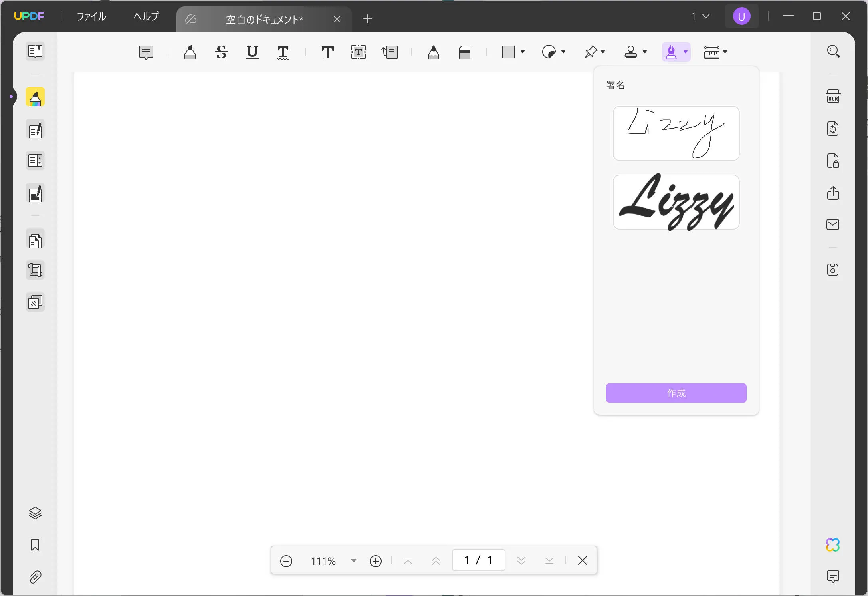This screenshot has width=868, height=596.
Task: Select the Highlight text tool
Action: 190,52
